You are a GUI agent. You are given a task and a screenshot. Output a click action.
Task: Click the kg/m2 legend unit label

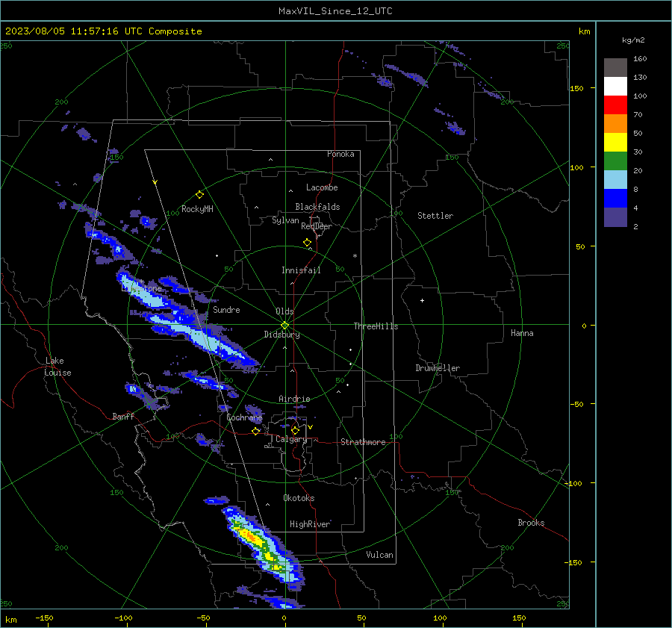pos(633,40)
